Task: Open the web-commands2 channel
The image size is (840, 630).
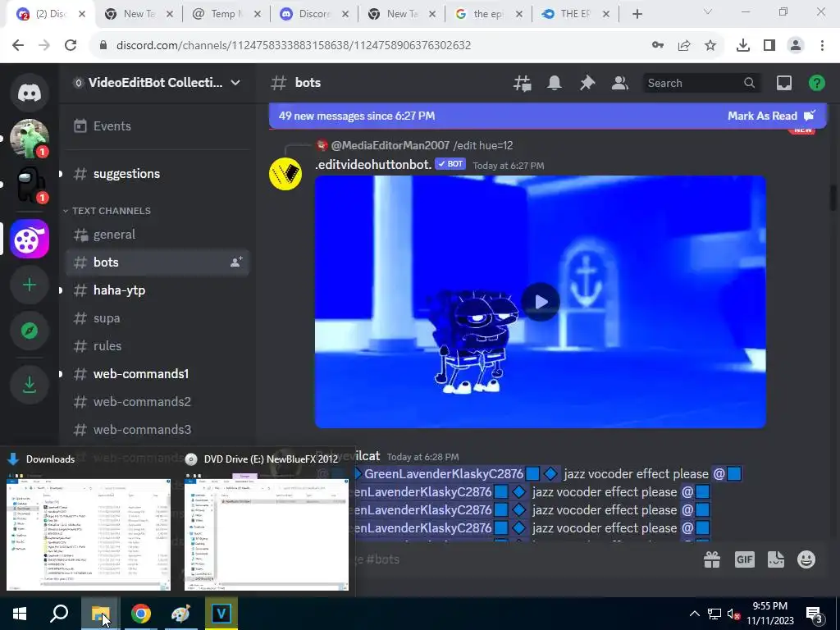Action: [x=157, y=401]
